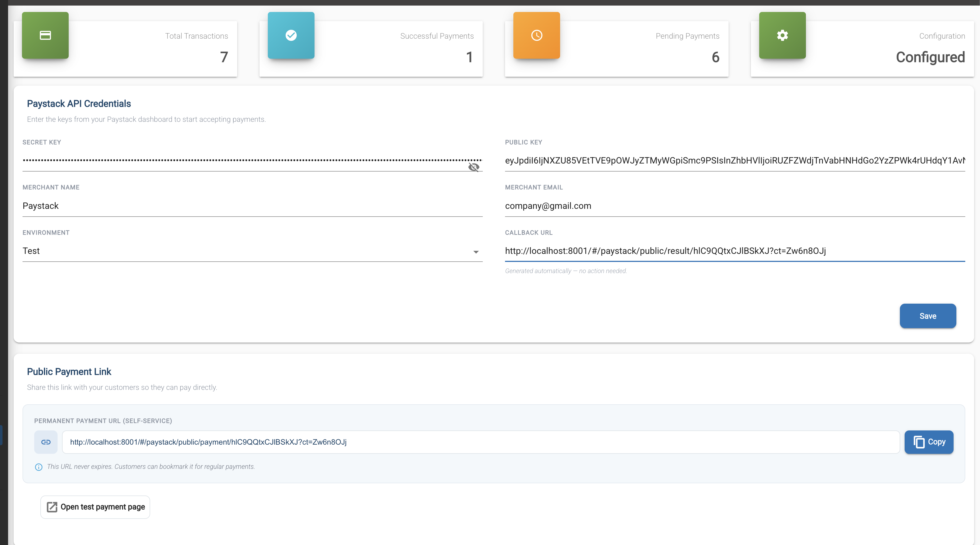Open test payment page
980x545 pixels.
click(x=95, y=507)
